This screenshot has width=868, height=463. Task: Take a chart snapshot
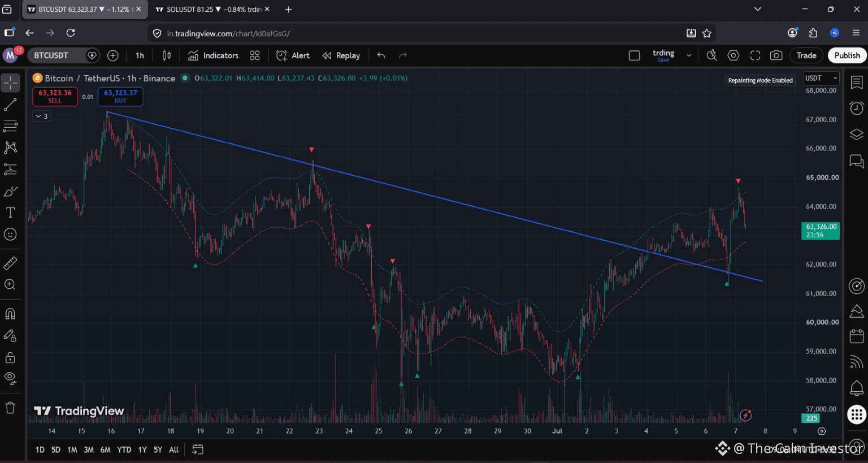[776, 55]
